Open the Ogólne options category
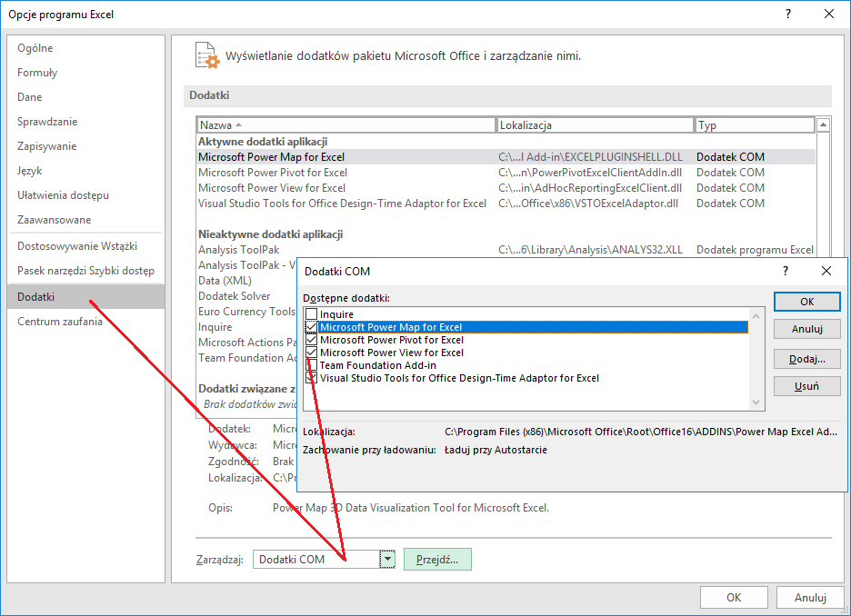The width and height of the screenshot is (851, 616). (85, 48)
